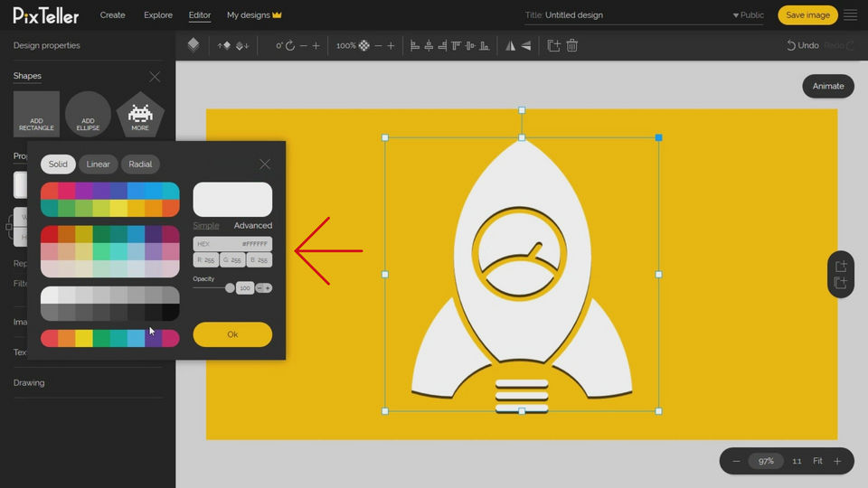Click the opacity value 100 field

tap(245, 287)
